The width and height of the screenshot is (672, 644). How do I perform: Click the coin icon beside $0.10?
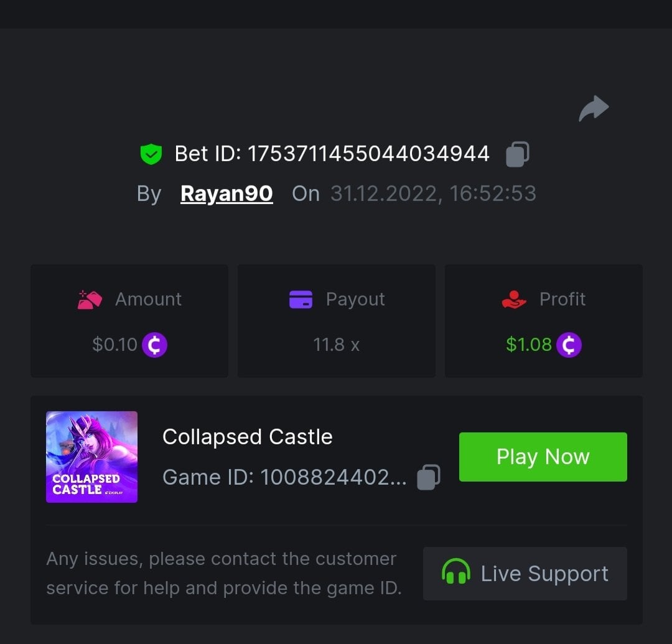point(155,345)
